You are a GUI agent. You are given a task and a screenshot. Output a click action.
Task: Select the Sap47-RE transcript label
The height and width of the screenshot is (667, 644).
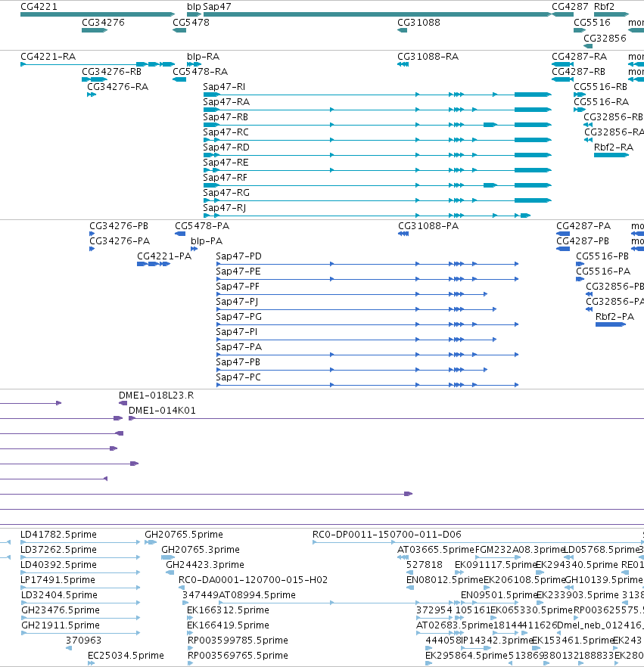[x=226, y=163]
